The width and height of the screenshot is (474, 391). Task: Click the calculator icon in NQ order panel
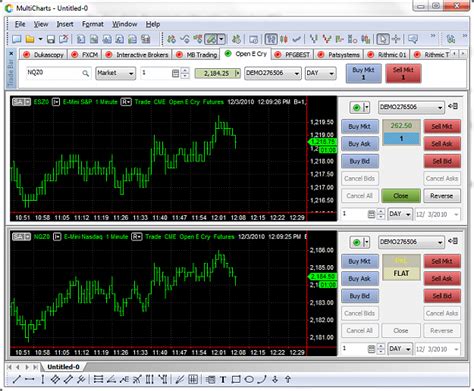pos(371,349)
